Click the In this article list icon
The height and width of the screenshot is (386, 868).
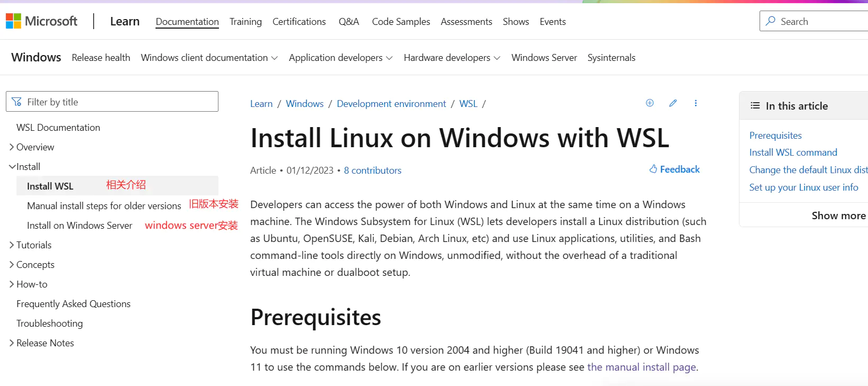755,105
